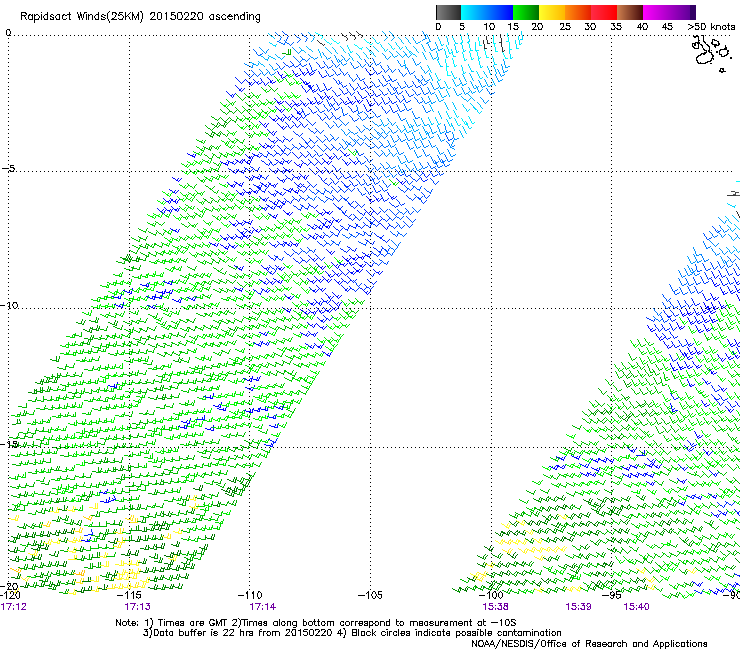Click the green 15-20 knots color band
The width and height of the screenshot is (740, 650).
(x=526, y=12)
